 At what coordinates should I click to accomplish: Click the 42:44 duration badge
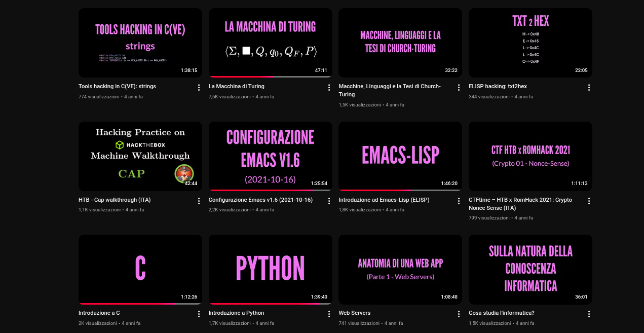[x=191, y=183]
